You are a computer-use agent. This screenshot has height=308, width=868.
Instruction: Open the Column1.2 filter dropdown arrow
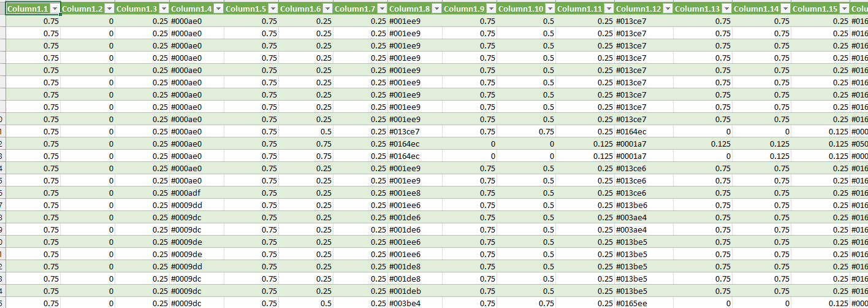[x=110, y=9]
